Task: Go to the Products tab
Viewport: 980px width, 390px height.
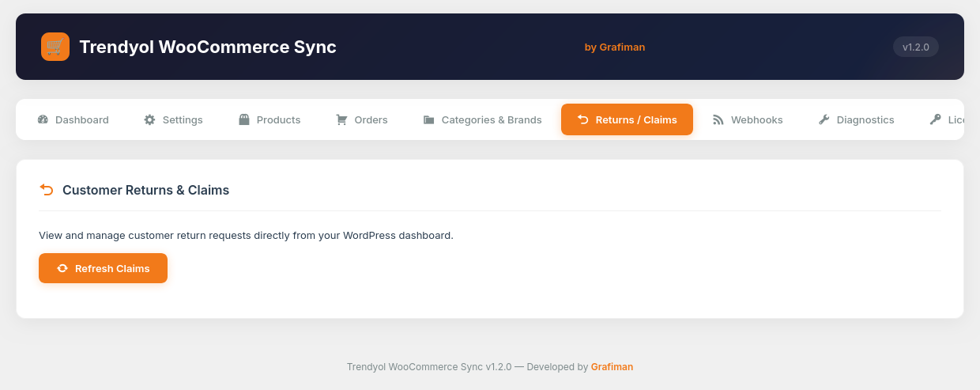Action: [x=269, y=119]
